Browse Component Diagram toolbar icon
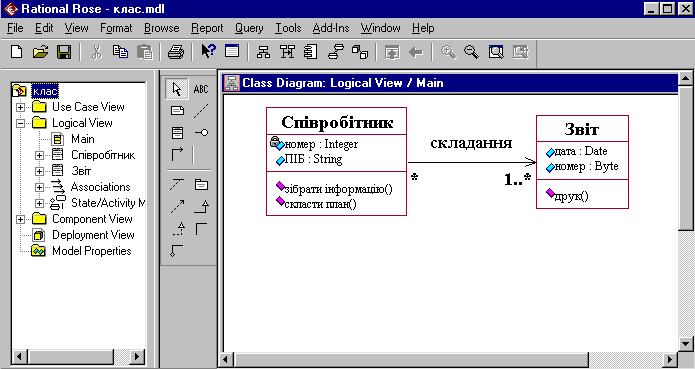The image size is (695, 369). point(311,52)
